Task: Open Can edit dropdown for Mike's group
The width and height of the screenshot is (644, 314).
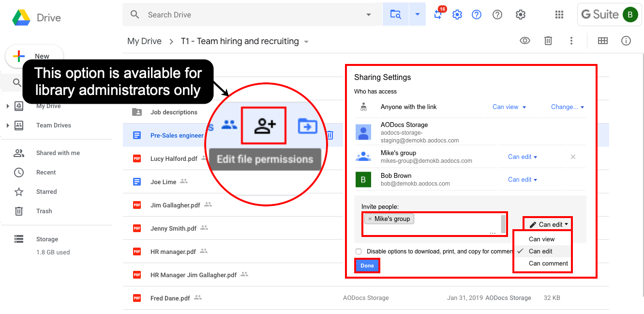Action: coord(523,157)
